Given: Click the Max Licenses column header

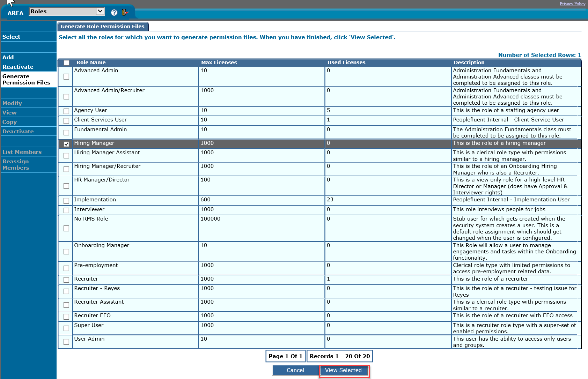Looking at the screenshot, I should (219, 62).
